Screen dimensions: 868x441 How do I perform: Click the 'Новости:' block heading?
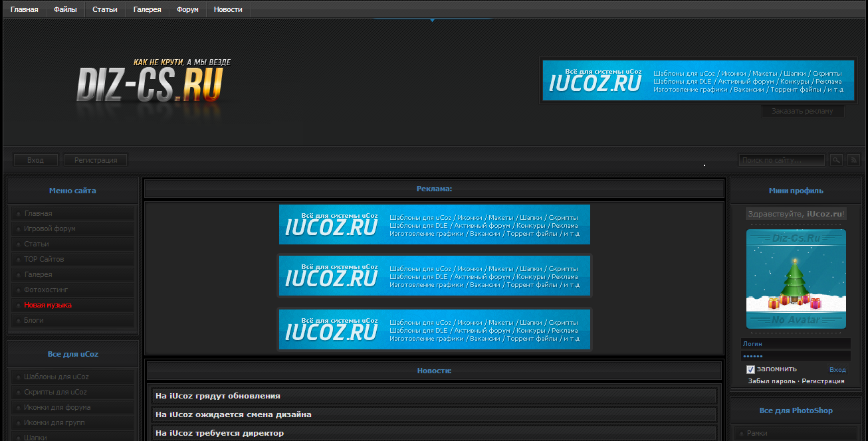coord(435,371)
